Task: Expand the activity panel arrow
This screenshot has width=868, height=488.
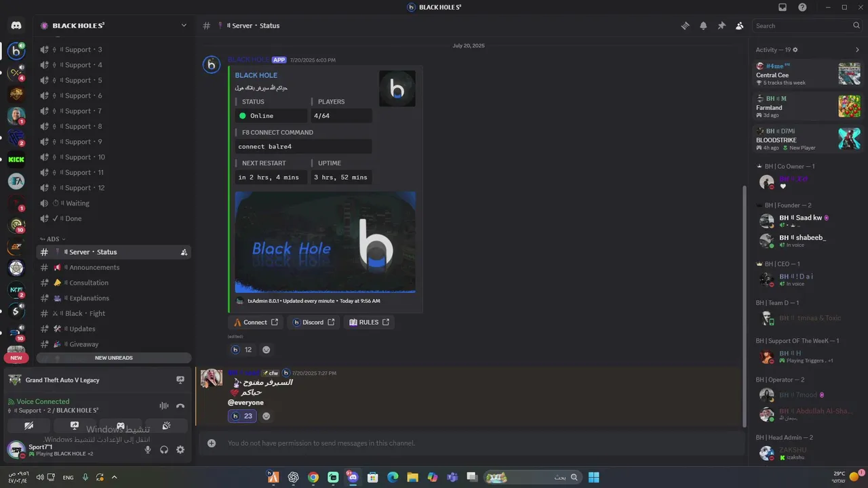Action: [x=857, y=49]
